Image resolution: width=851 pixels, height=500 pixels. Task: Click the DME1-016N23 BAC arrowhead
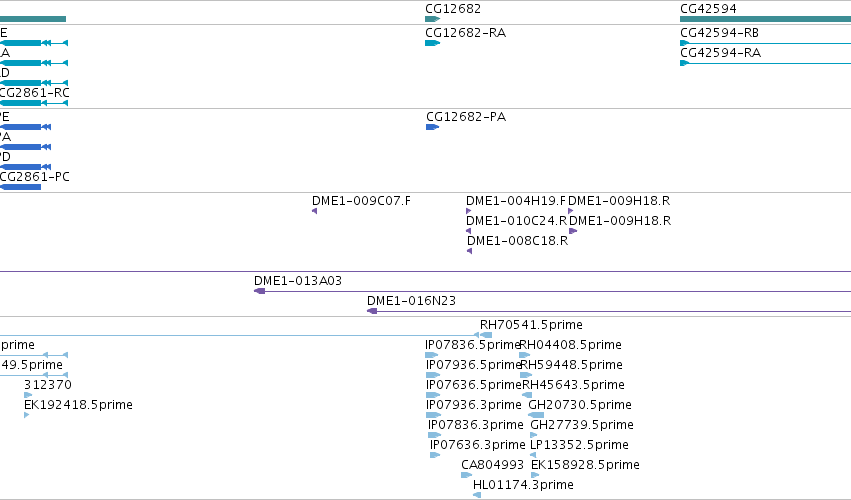372,311
